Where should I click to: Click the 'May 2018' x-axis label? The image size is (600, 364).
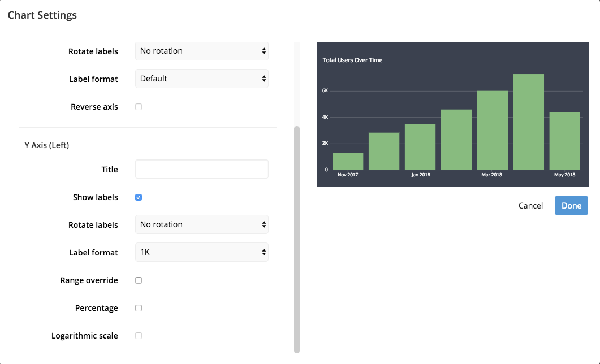point(565,175)
